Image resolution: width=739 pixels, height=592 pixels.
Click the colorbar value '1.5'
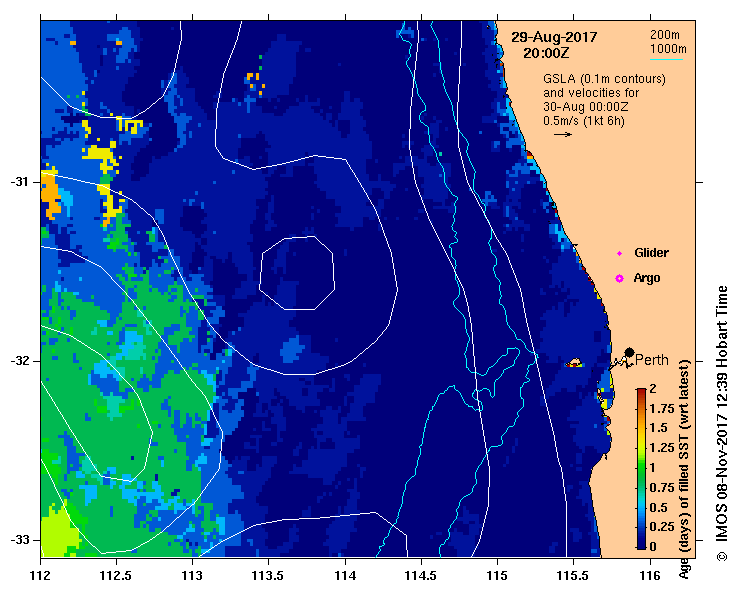click(658, 428)
